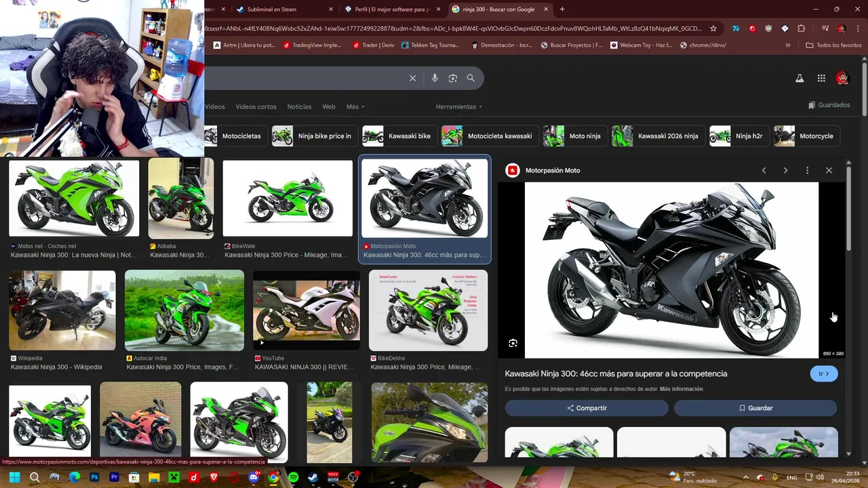This screenshot has width=868, height=488.
Task: Open Google account avatar on results page
Action: 842,78
